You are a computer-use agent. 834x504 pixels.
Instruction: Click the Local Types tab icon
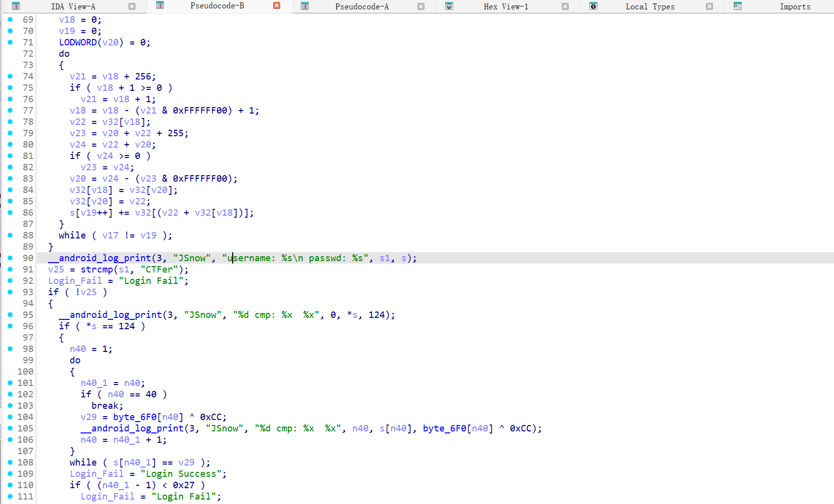tap(593, 6)
